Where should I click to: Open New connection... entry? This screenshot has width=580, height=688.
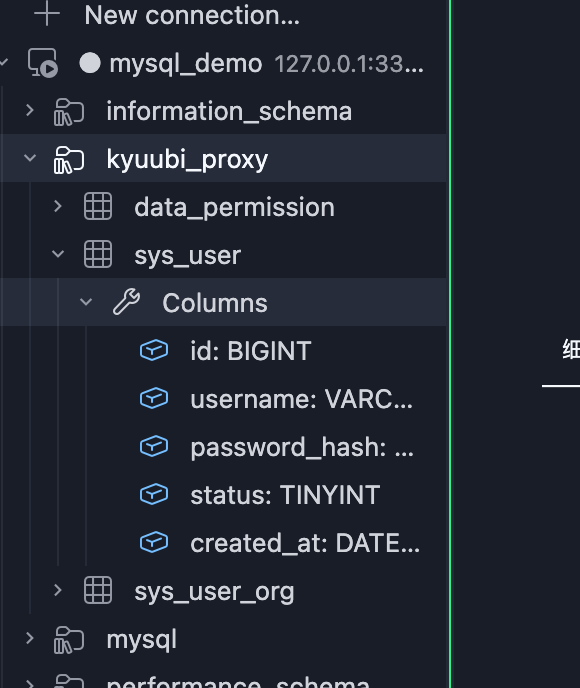click(x=192, y=15)
